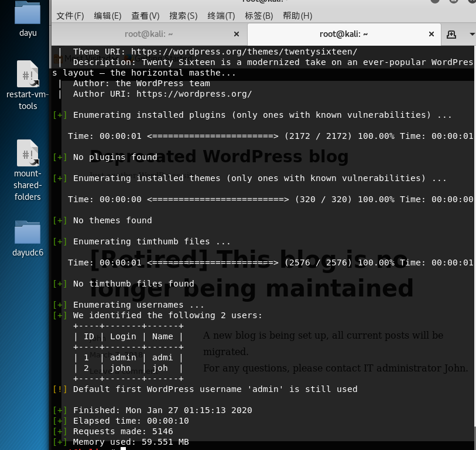476x450 pixels.
Task: Close the first root@kali tab
Action: click(237, 34)
